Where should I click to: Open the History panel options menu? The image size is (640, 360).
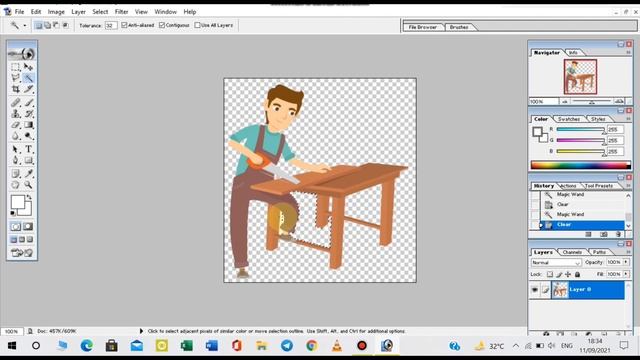coord(629,186)
